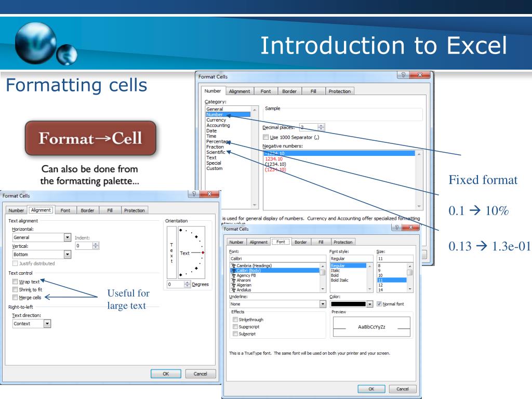Switch to the Number tab in the Font dialog
Image resolution: width=532 pixels, height=399 pixels.
tap(236, 242)
